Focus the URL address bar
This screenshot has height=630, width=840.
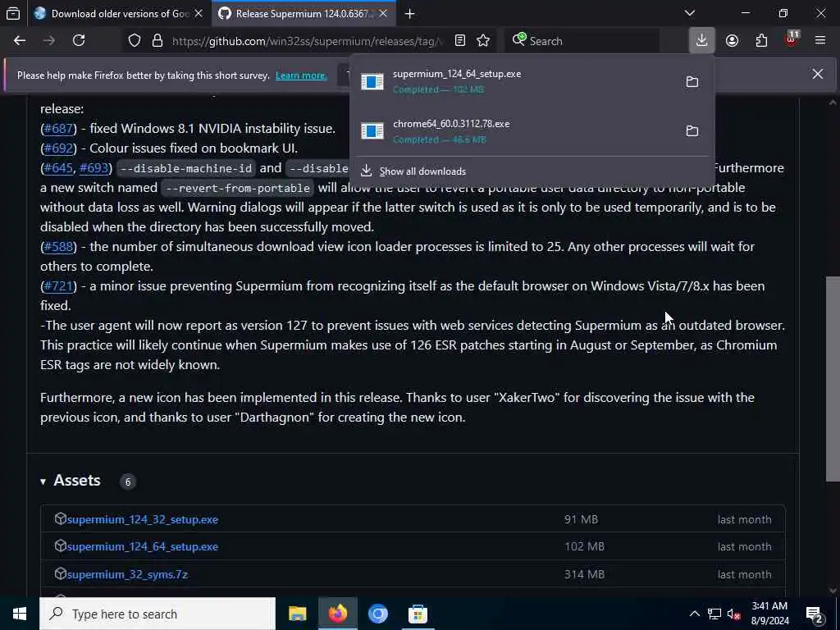[308, 41]
